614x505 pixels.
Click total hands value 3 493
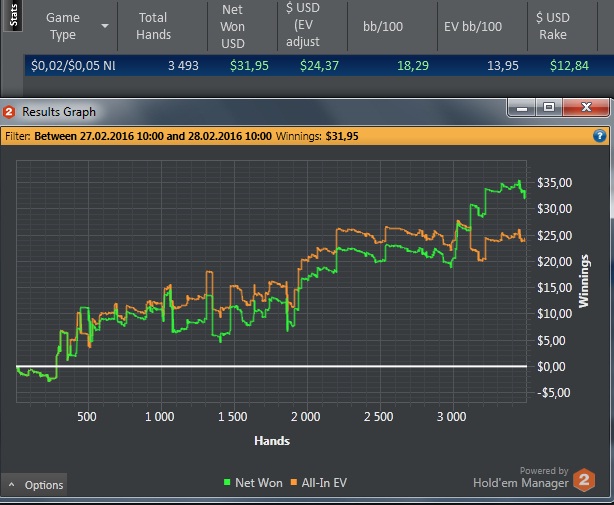[183, 65]
